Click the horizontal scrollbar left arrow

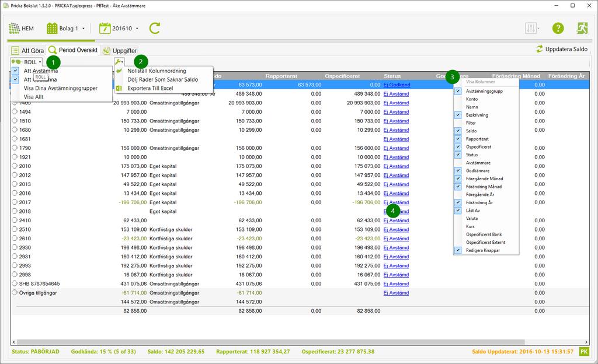[x=14, y=342]
